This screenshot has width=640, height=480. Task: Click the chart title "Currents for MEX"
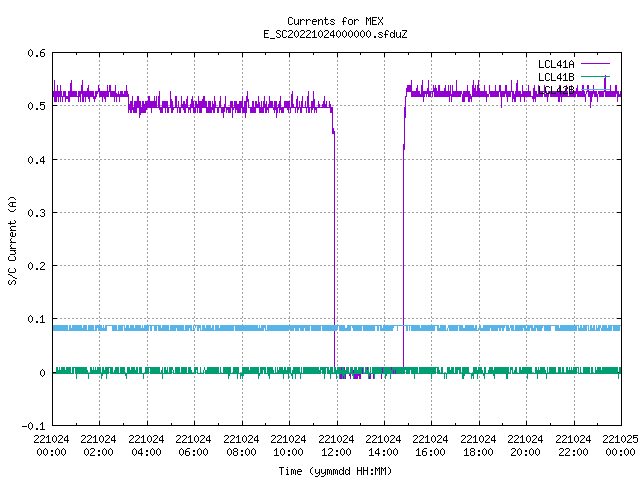tap(335, 21)
